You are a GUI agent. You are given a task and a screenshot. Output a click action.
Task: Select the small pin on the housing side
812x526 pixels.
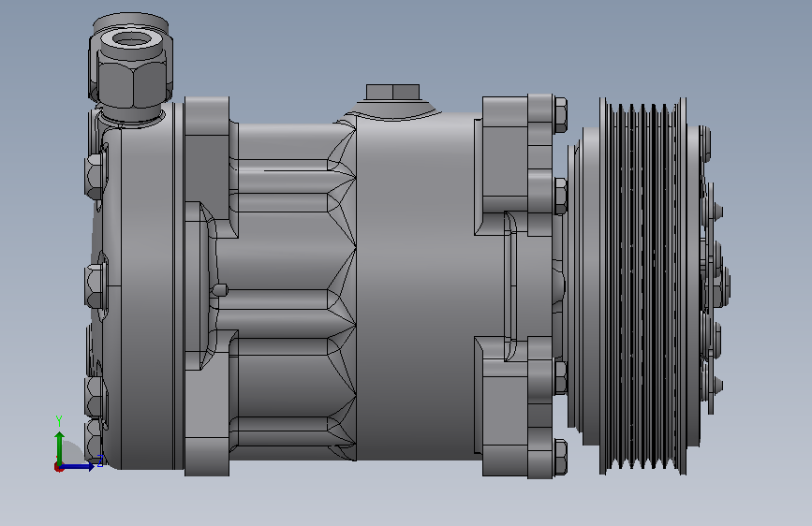point(220,290)
